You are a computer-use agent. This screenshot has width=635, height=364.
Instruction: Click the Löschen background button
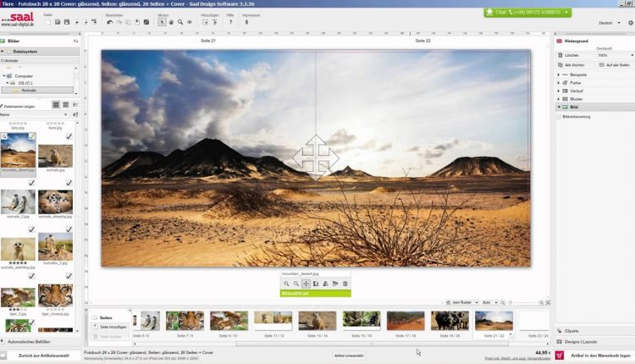[575, 55]
